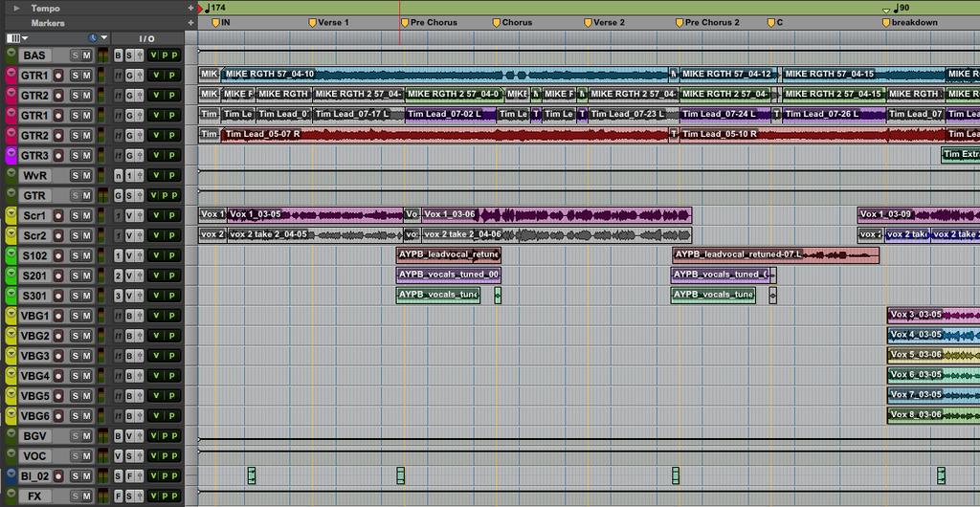
Task: Click the track columns view icon in header
Action: click(x=12, y=38)
